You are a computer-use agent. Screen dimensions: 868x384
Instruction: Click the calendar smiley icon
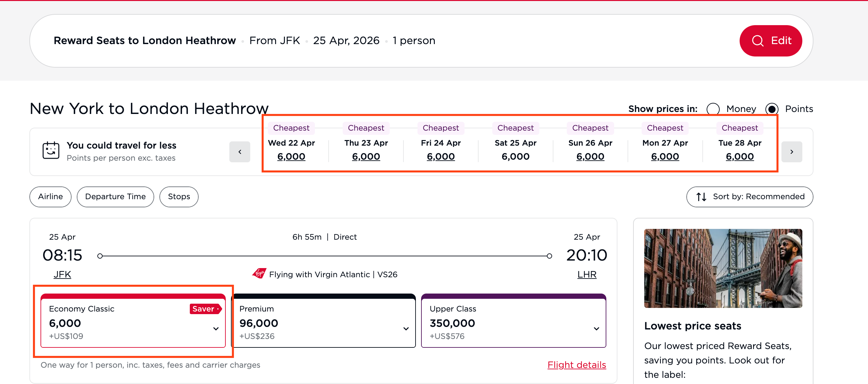(x=51, y=150)
